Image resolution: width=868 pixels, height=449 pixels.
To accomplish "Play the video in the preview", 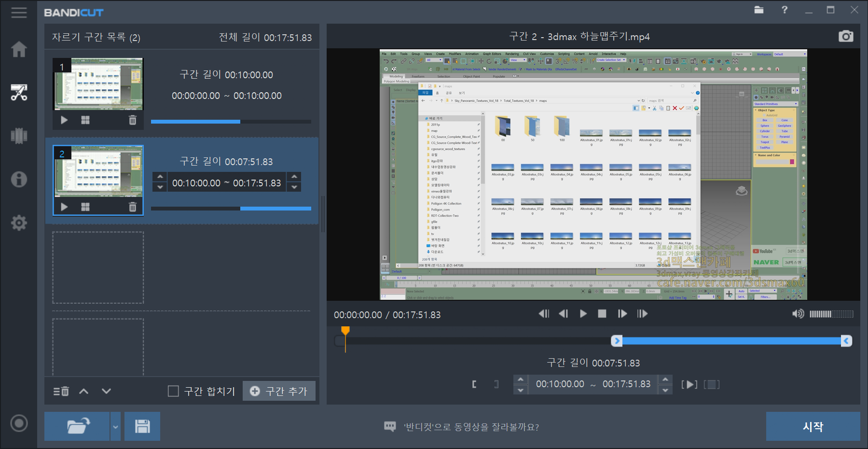I will pyautogui.click(x=583, y=314).
